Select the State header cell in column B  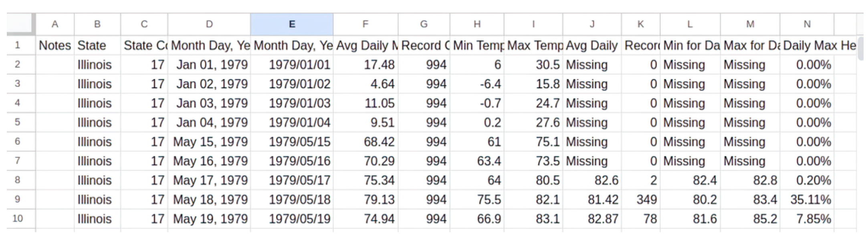tap(97, 46)
